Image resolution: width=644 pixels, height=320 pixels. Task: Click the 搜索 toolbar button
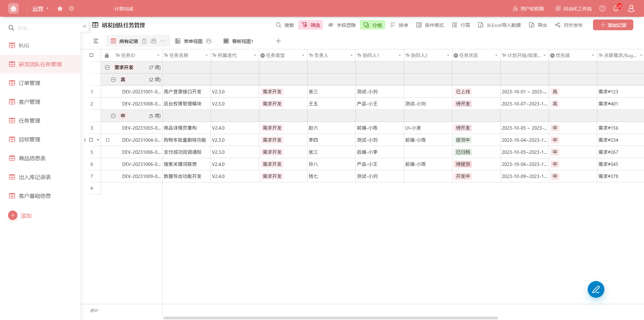coord(285,25)
